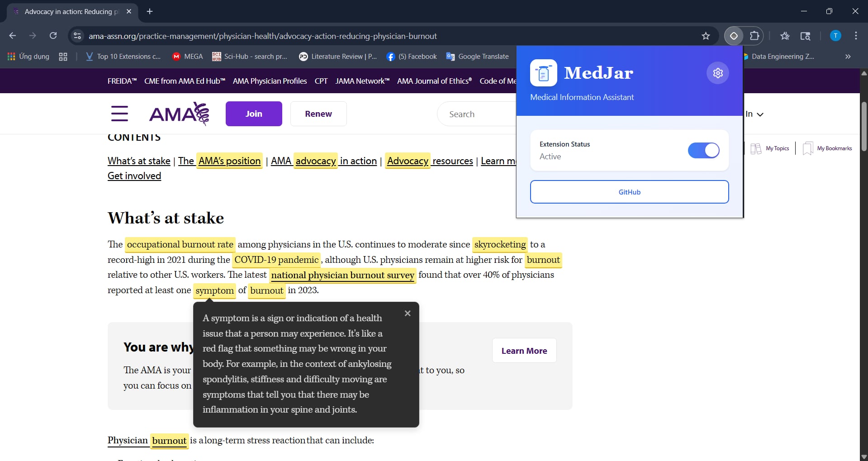Focus the AMA Search field

point(477,114)
